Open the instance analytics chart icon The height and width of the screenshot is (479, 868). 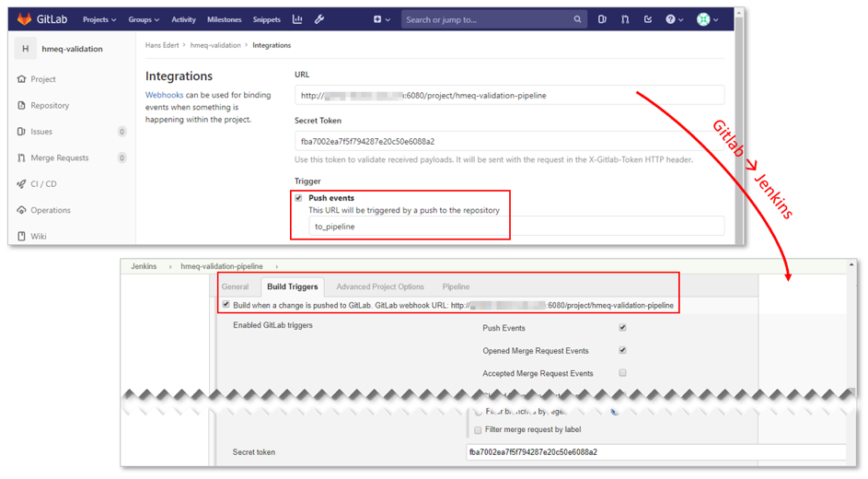[x=297, y=19]
